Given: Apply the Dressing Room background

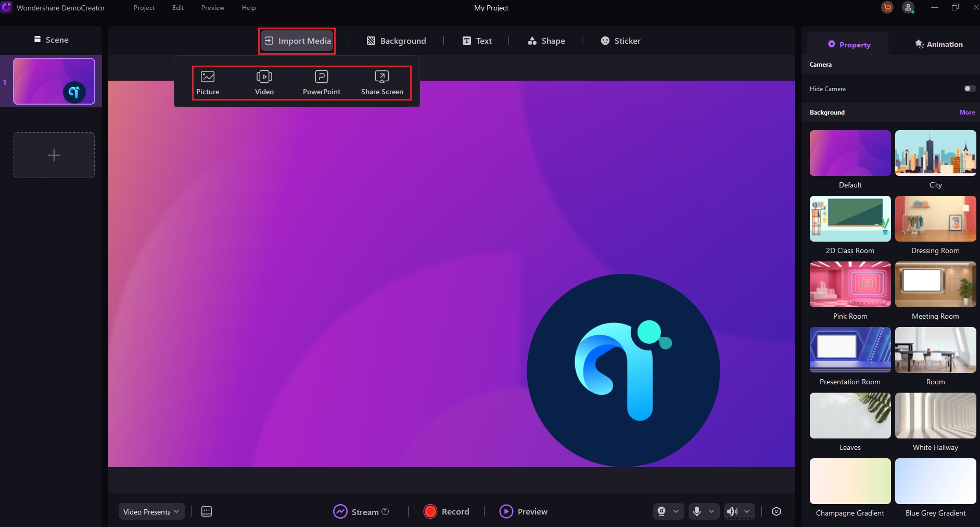Looking at the screenshot, I should click(935, 219).
